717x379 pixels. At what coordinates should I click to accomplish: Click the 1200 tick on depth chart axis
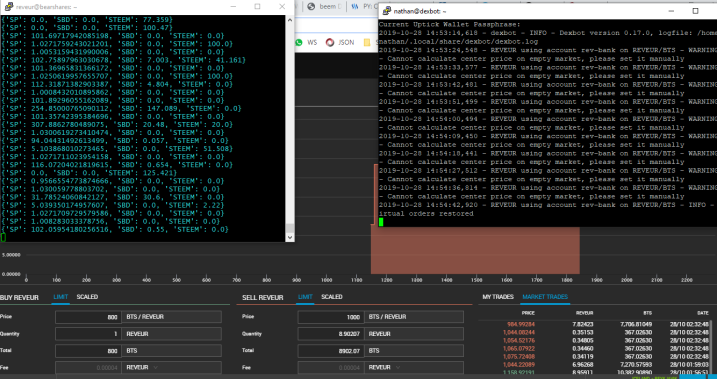point(386,280)
